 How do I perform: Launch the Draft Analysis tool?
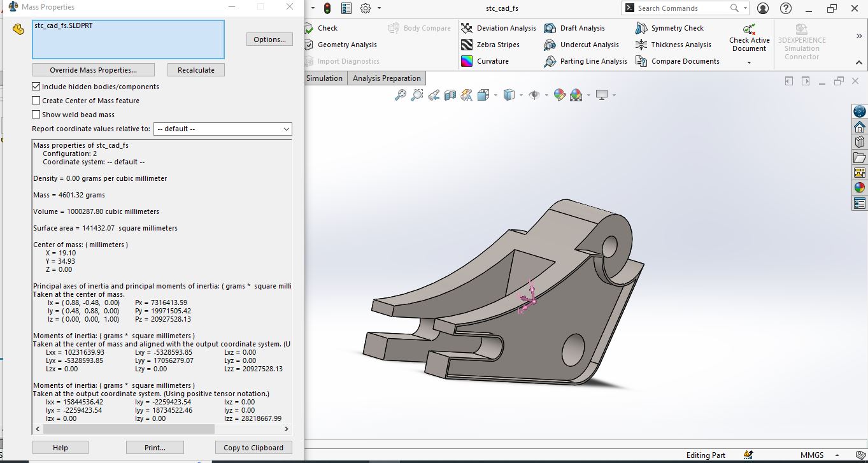point(581,28)
